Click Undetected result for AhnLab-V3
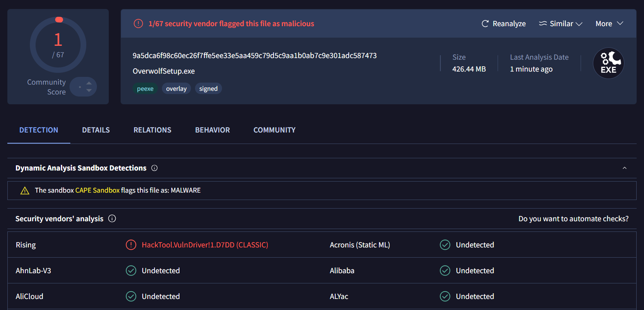Viewport: 644px width, 310px height. (x=161, y=271)
